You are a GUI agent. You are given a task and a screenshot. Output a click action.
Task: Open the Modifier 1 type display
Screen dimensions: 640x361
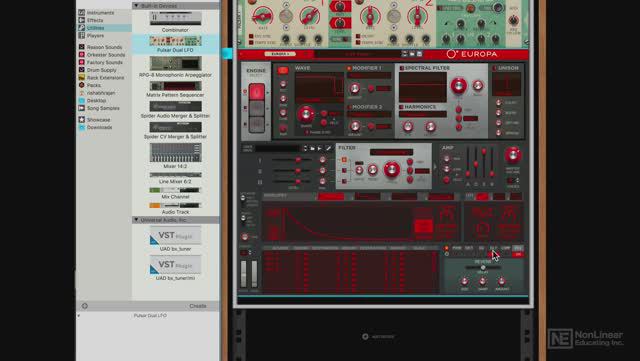369,76
